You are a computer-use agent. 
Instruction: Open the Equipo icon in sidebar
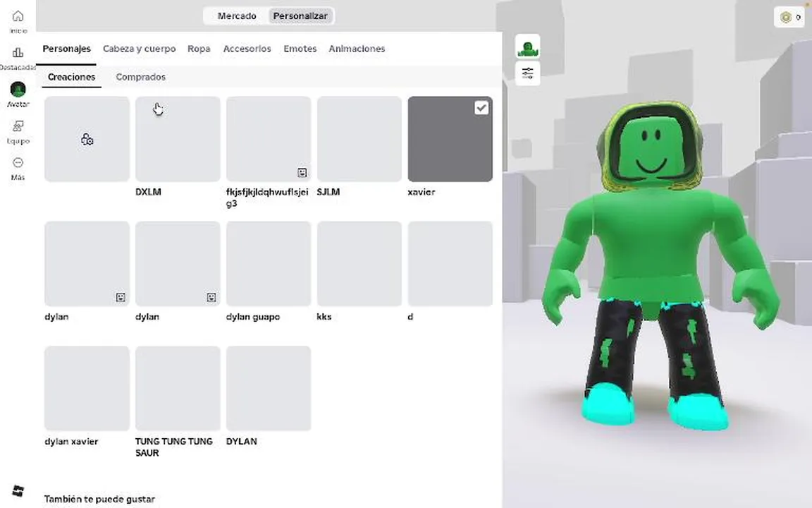18,126
